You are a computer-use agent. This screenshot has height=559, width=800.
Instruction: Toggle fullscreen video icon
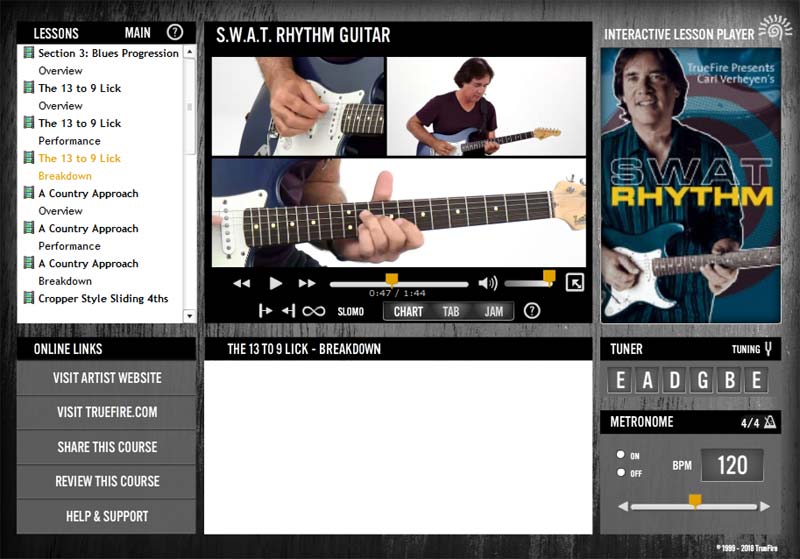click(x=574, y=283)
